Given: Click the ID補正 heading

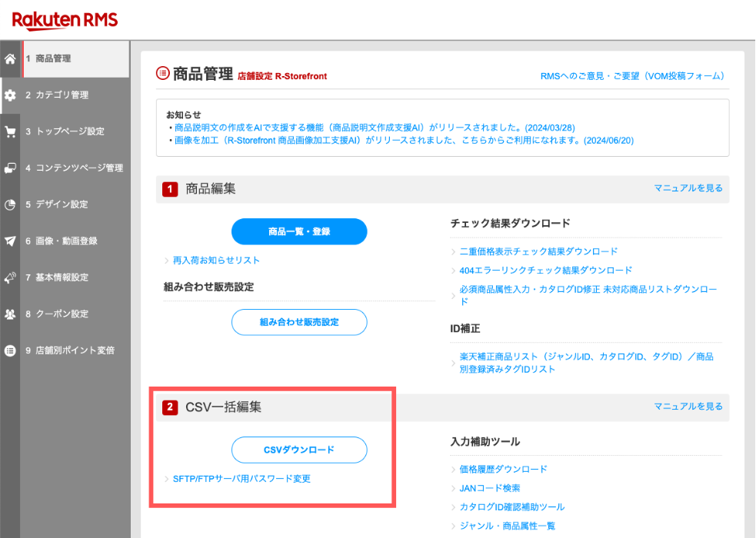Looking at the screenshot, I should [465, 328].
